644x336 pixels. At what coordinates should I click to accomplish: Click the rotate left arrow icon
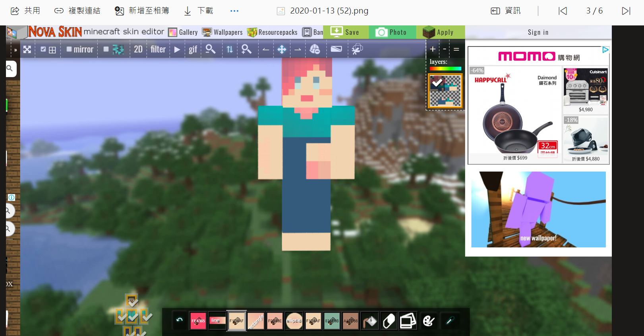pyautogui.click(x=266, y=50)
